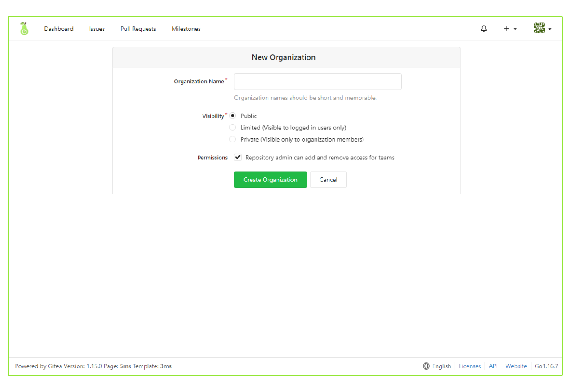Viewport: 571px width, 392px height.
Task: Select Private visibility for organization members
Action: [233, 139]
